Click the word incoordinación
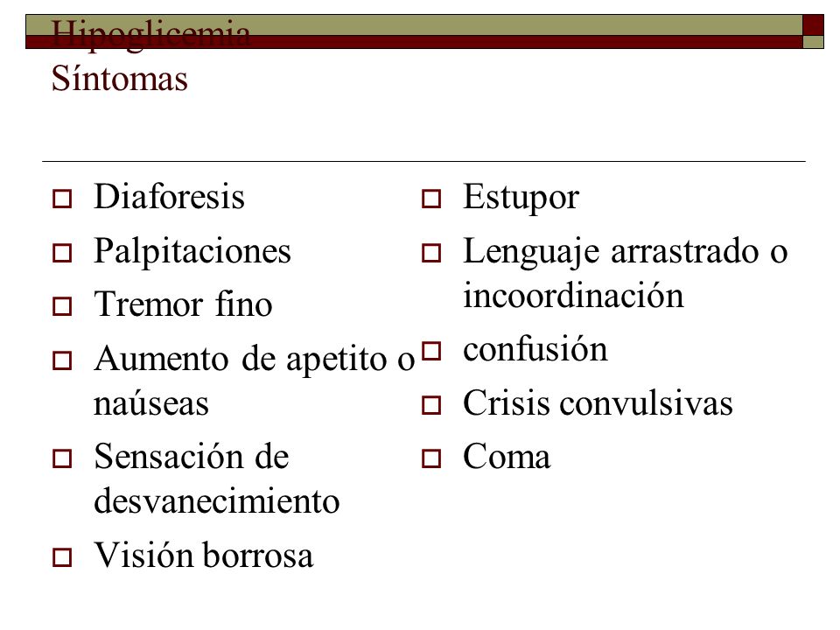The width and height of the screenshot is (840, 630). 573,295
